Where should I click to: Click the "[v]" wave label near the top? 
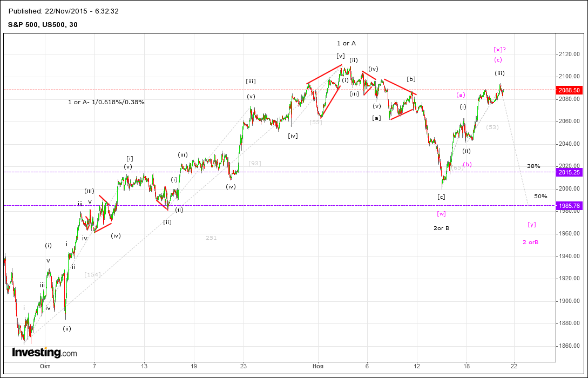tap(340, 56)
